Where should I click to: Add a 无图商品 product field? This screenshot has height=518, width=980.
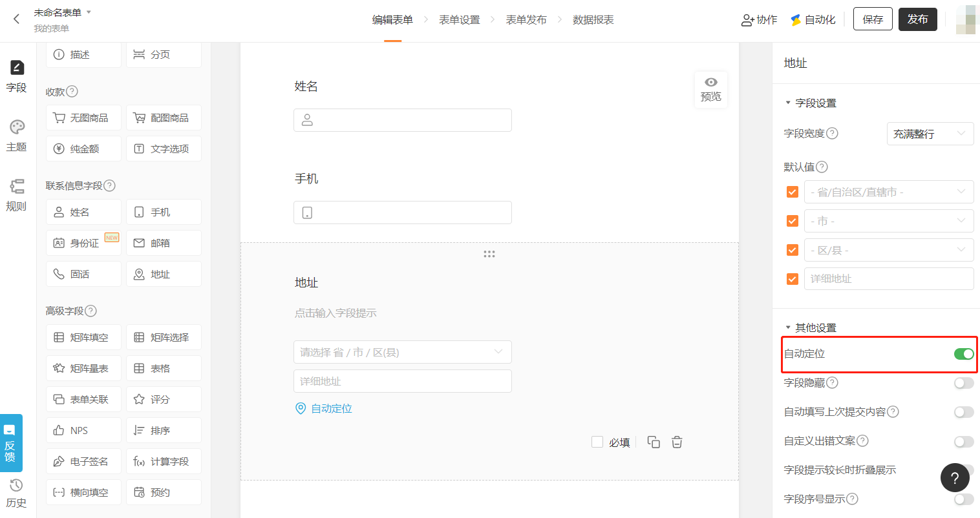point(83,118)
